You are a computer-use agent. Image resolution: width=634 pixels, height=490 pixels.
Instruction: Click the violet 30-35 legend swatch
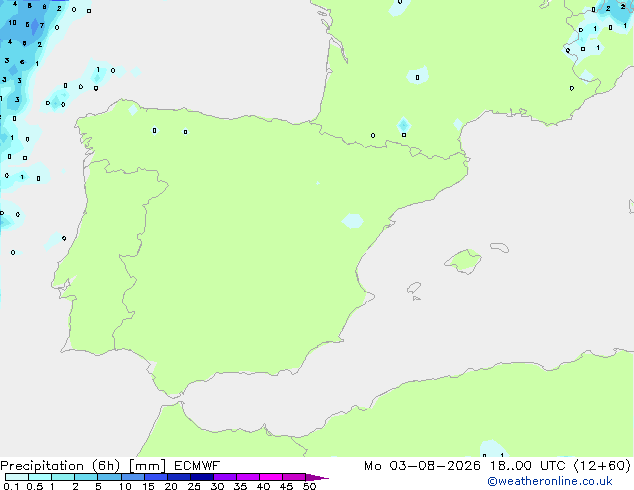[225, 477]
